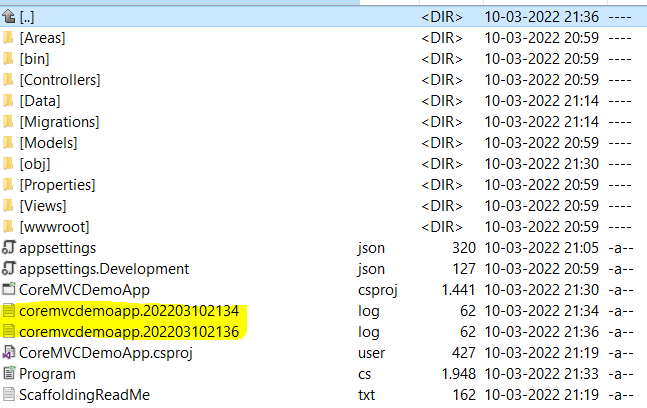The width and height of the screenshot is (647, 408).
Task: Click the parent directory up-arrow icon
Action: click(8, 17)
